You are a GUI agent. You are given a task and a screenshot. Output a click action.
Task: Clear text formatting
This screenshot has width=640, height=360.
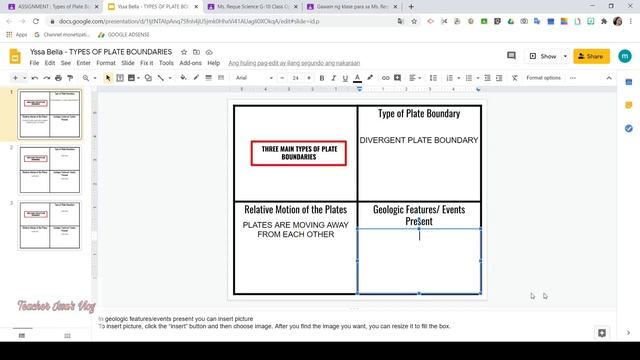[x=515, y=78]
